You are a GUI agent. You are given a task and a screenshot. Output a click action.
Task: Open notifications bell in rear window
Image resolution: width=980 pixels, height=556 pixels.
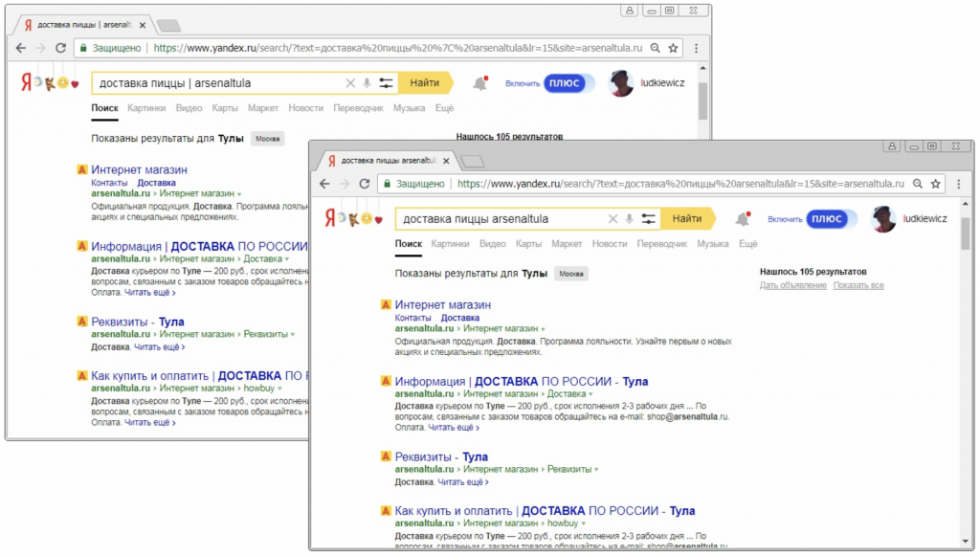click(x=480, y=83)
